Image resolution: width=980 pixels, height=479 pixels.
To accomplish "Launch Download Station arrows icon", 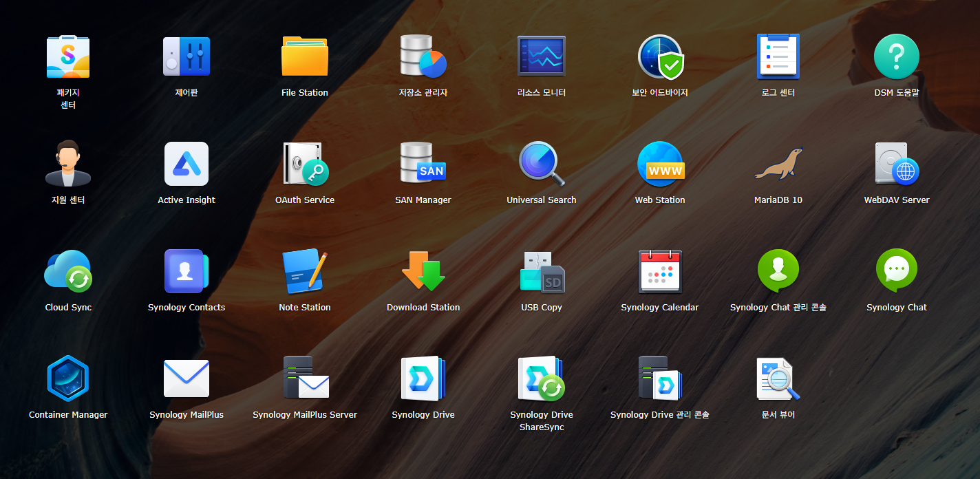I will pyautogui.click(x=423, y=271).
